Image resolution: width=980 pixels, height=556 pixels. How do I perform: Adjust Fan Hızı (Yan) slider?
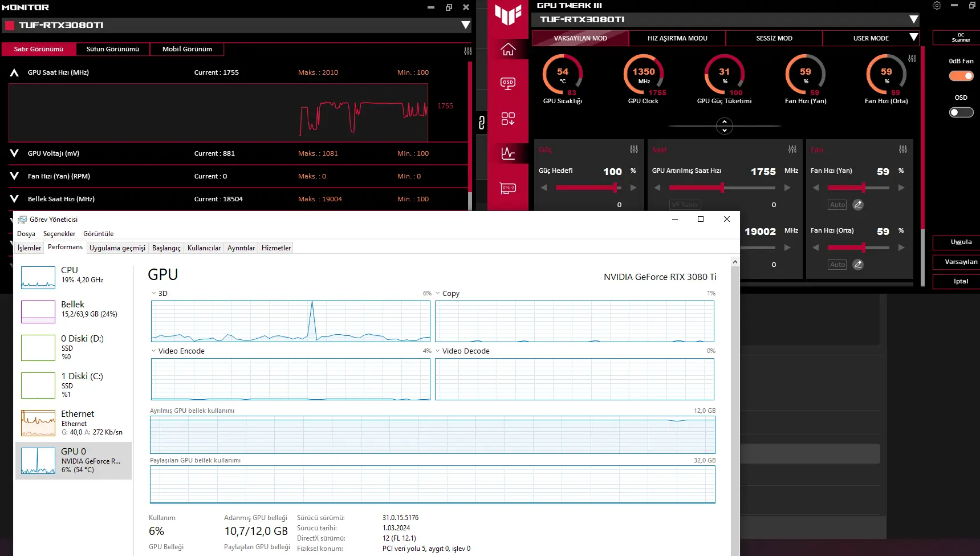859,188
